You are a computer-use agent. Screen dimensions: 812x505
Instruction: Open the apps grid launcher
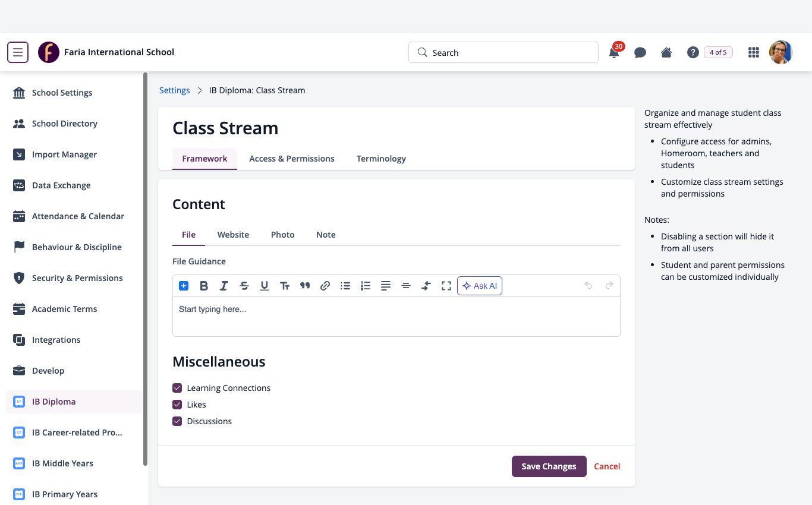(754, 52)
